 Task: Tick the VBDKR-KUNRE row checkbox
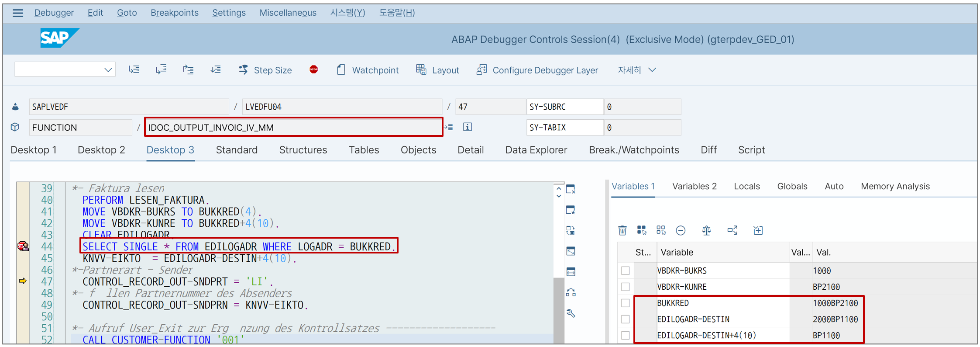626,287
